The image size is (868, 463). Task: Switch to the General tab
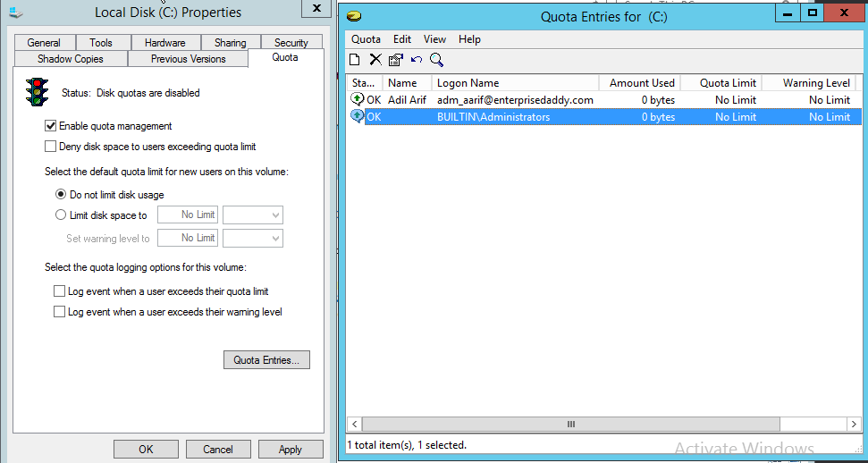tap(44, 43)
